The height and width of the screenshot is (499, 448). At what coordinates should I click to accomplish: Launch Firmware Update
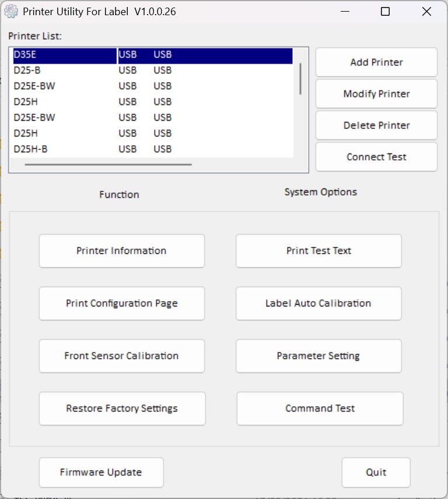tap(101, 473)
